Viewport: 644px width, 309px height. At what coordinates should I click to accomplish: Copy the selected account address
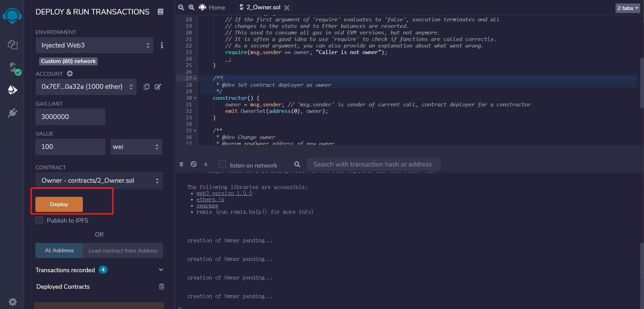click(146, 87)
